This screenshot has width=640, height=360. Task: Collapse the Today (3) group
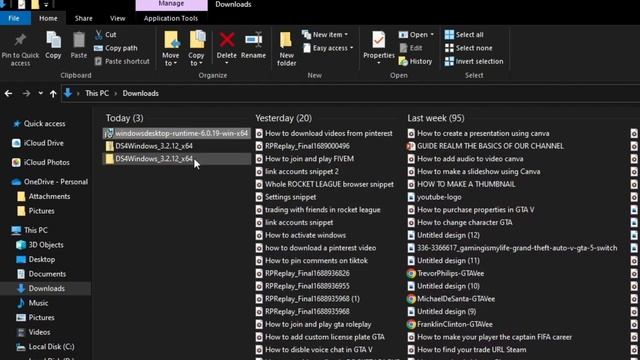pos(124,118)
